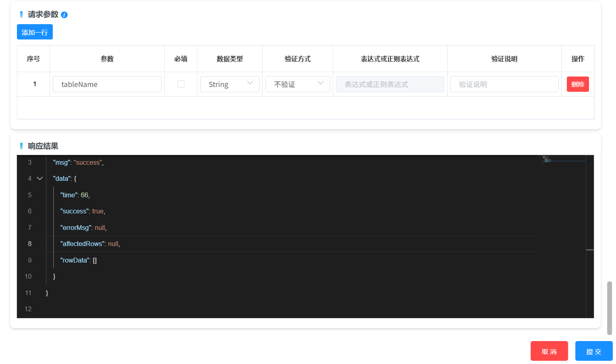616x364 pixels.
Task: Open the 不验证 validation method dropdown
Action: pyautogui.click(x=298, y=84)
